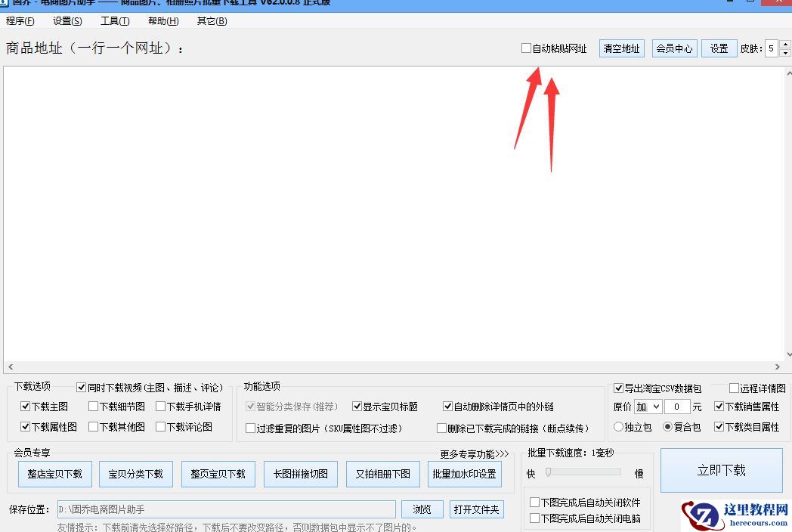This screenshot has height=532, width=792.
Task: Enable 删除已下载完成的链接 checkbox
Action: pos(441,428)
